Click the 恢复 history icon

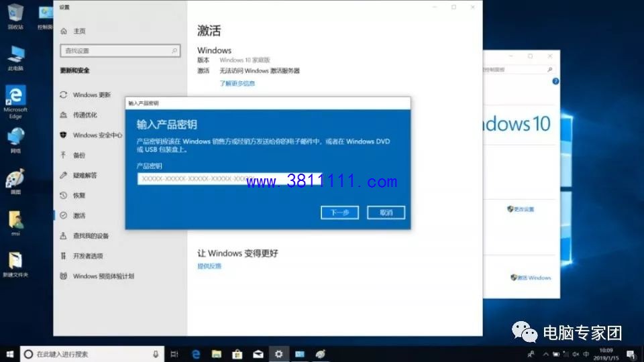[63, 195]
